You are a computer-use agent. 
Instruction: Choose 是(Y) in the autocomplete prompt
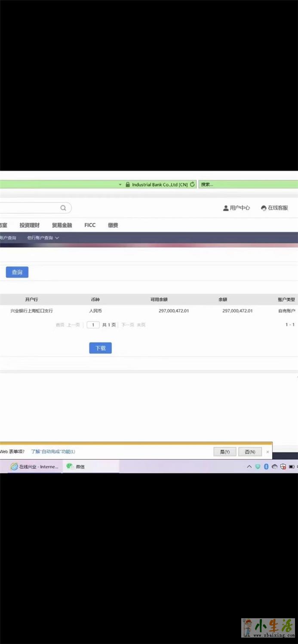click(x=224, y=452)
